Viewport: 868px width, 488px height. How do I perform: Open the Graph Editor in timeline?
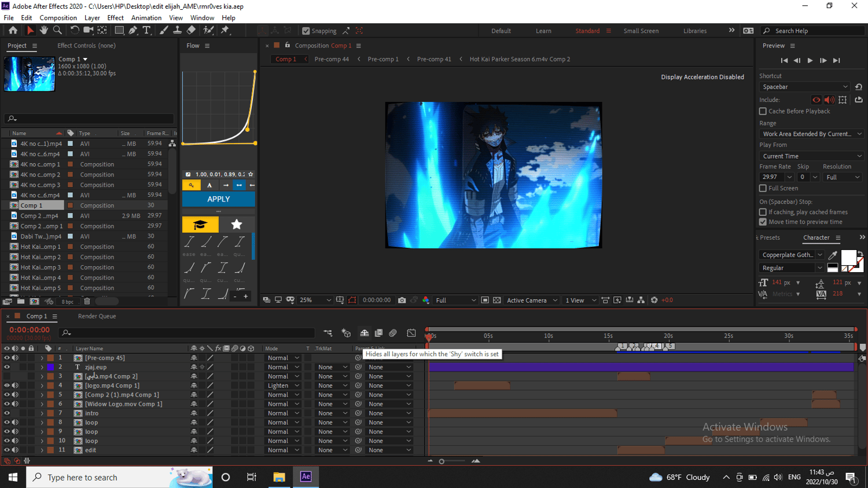(x=411, y=333)
